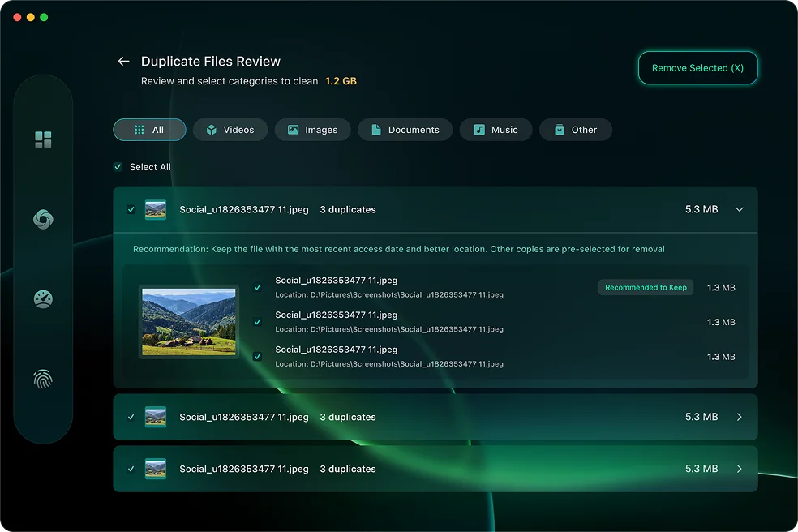Uncheck the Select All checkbox

(x=117, y=167)
